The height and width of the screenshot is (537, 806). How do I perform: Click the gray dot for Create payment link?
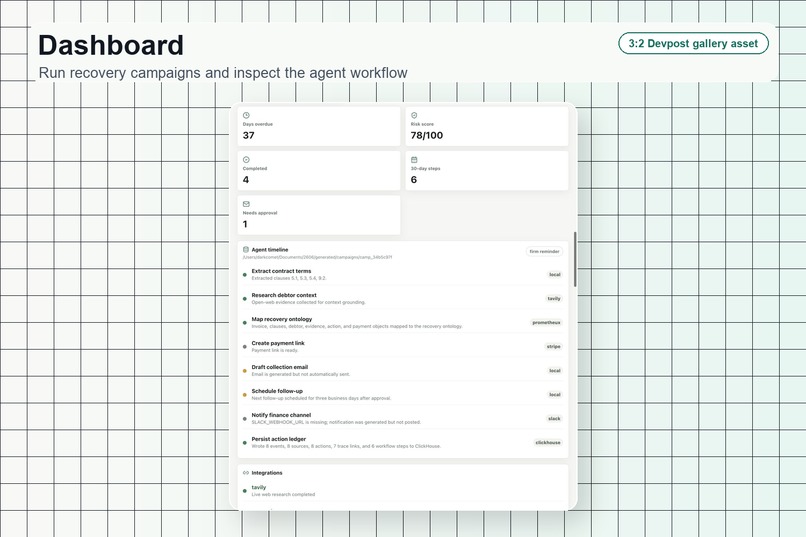pyautogui.click(x=245, y=347)
